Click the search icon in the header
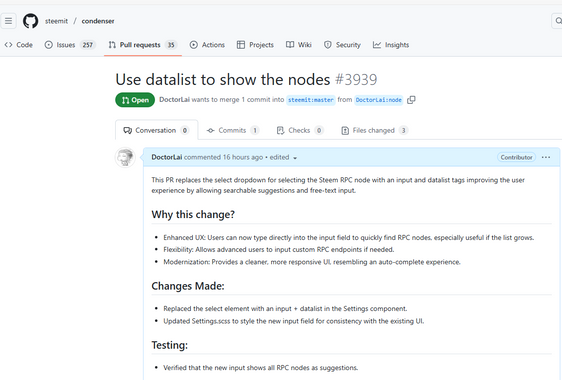The image size is (562, 380). coord(557,21)
